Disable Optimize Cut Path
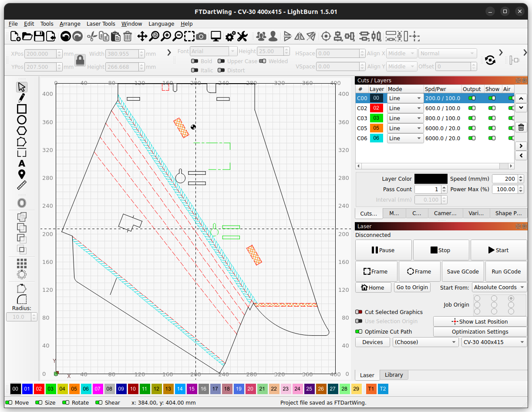This screenshot has height=412, width=532. coord(358,331)
